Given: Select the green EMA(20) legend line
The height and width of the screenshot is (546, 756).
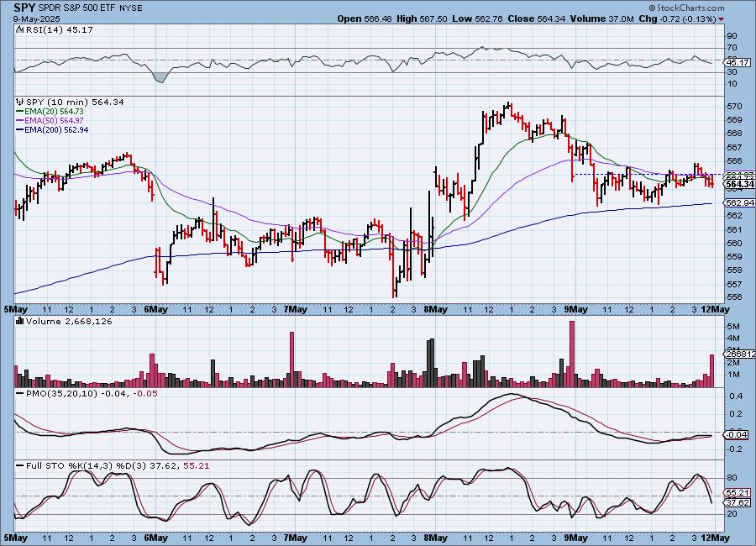Looking at the screenshot, I should pyautogui.click(x=19, y=112).
